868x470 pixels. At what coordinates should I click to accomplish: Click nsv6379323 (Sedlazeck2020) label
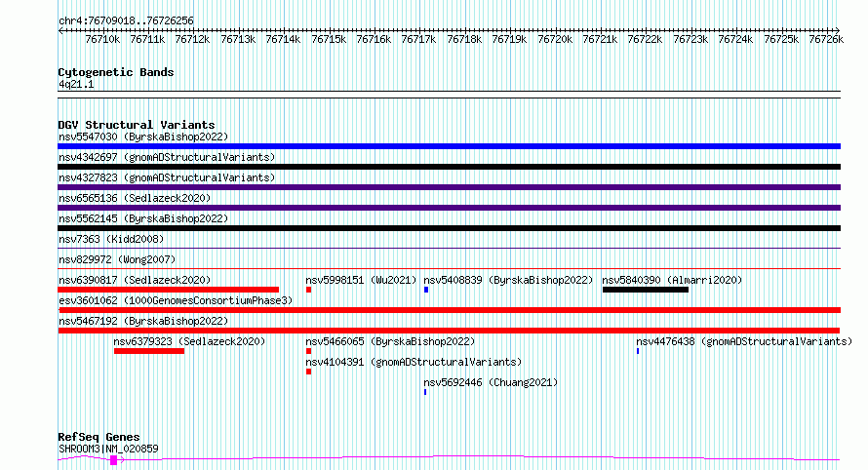[189, 341]
